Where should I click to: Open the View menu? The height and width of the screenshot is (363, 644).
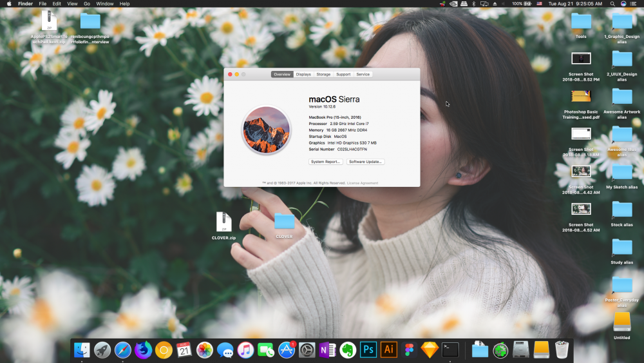point(72,4)
